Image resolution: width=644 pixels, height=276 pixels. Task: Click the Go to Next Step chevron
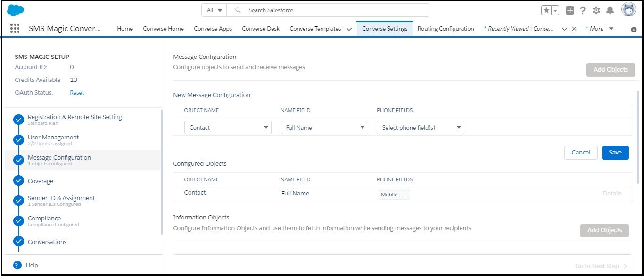[626, 267]
